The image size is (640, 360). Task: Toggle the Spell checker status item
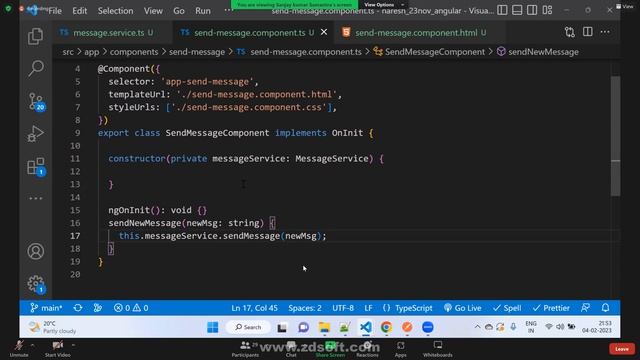(x=507, y=308)
